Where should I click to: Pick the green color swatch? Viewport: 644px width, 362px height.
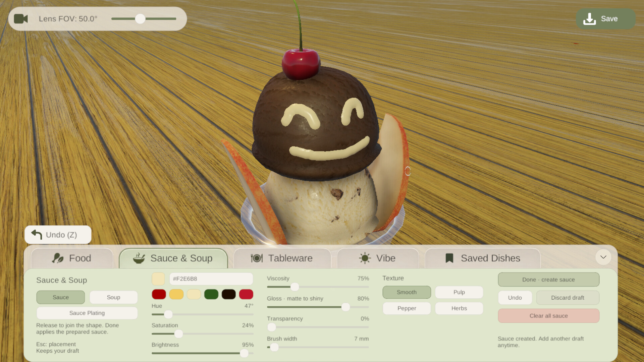pyautogui.click(x=211, y=294)
